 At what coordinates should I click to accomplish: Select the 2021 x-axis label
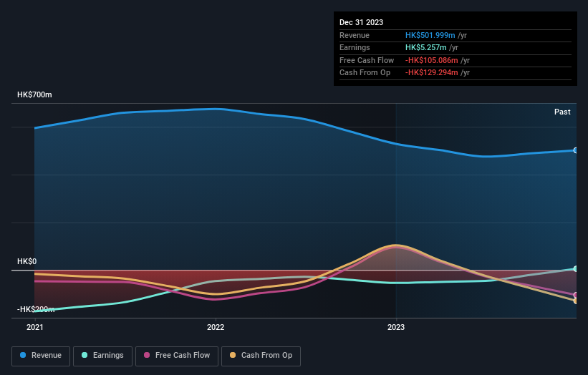point(35,327)
